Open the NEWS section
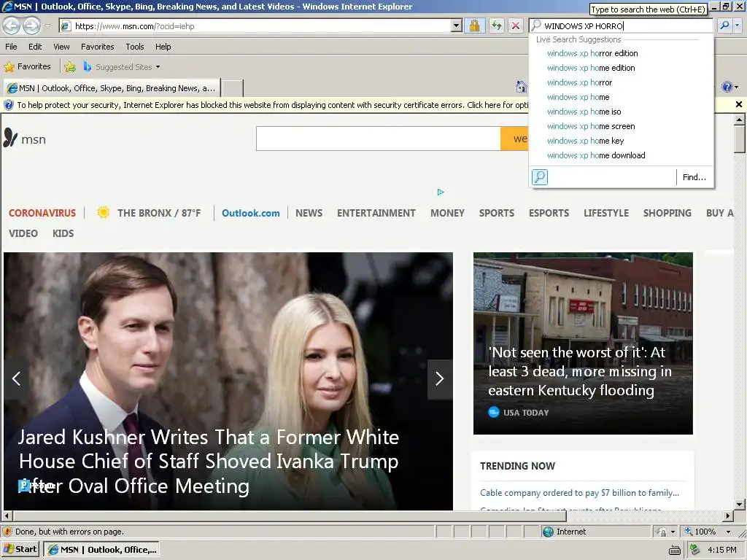The image size is (747, 560). pos(309,214)
